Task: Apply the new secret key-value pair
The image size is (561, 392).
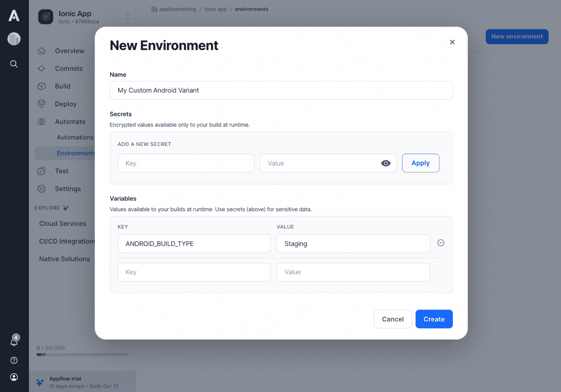Action: pyautogui.click(x=420, y=163)
